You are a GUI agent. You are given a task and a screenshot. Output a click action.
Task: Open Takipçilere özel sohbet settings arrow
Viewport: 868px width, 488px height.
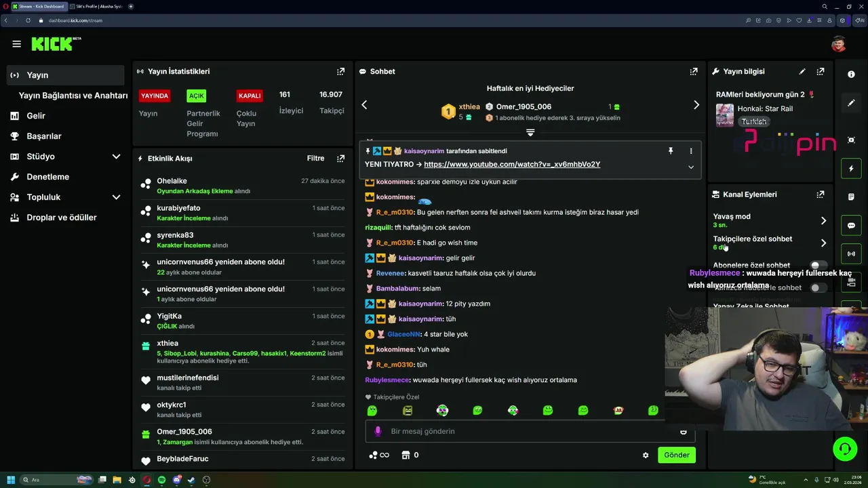823,243
